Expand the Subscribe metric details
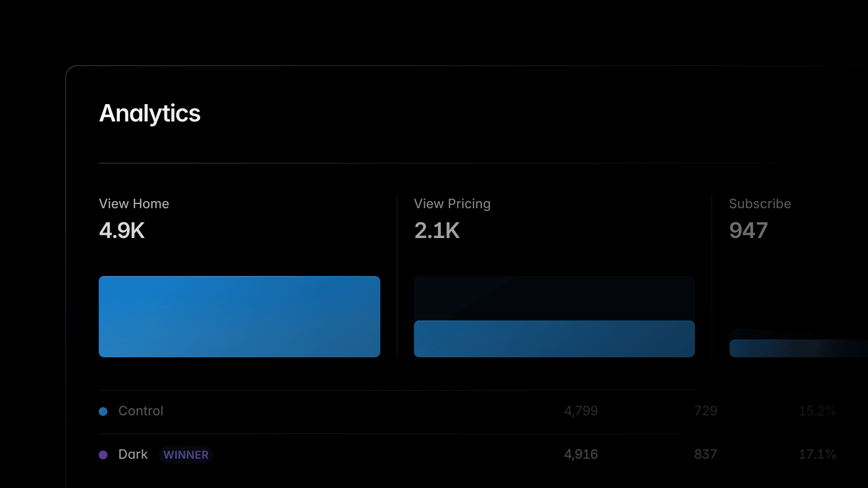The height and width of the screenshot is (488, 868). [759, 204]
